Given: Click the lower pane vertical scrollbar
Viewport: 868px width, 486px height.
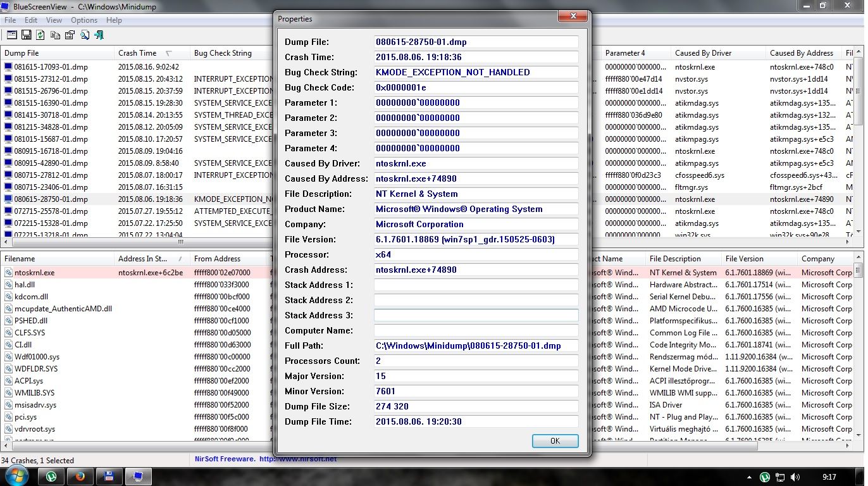Looking at the screenshot, I should pos(859,346).
